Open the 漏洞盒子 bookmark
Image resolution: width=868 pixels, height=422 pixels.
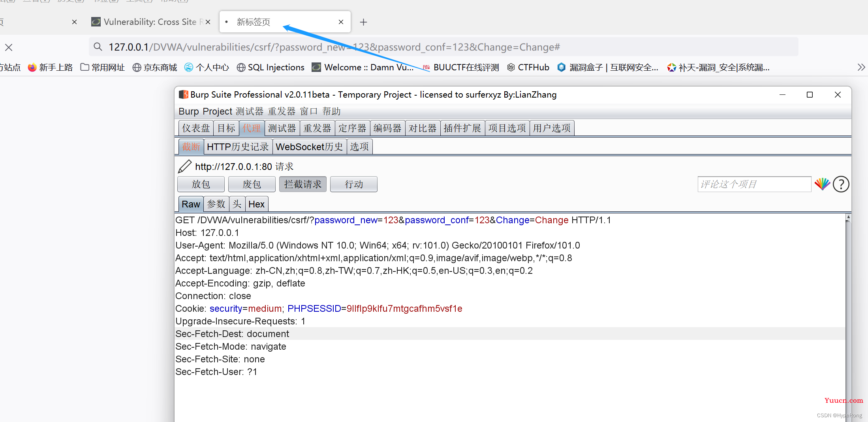click(x=607, y=68)
